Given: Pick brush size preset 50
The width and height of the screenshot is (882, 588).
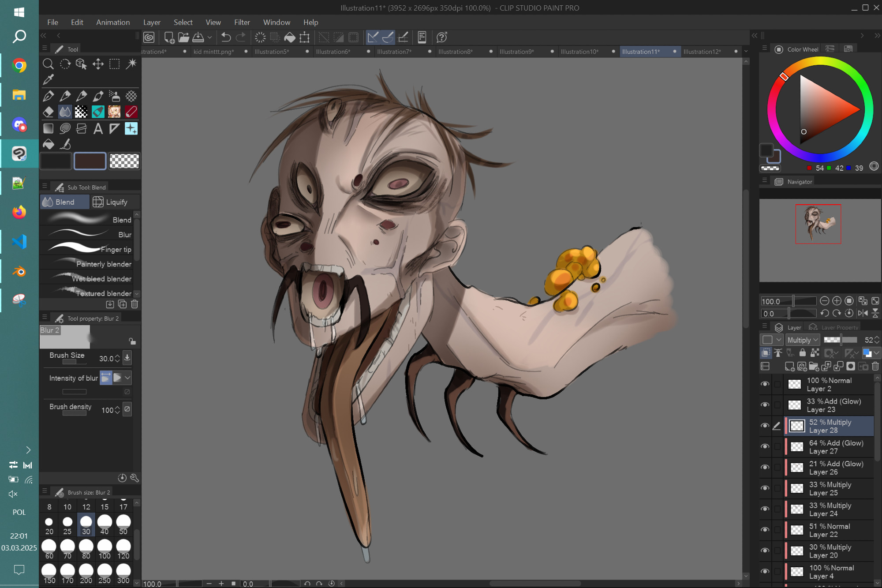Looking at the screenshot, I should 123,525.
